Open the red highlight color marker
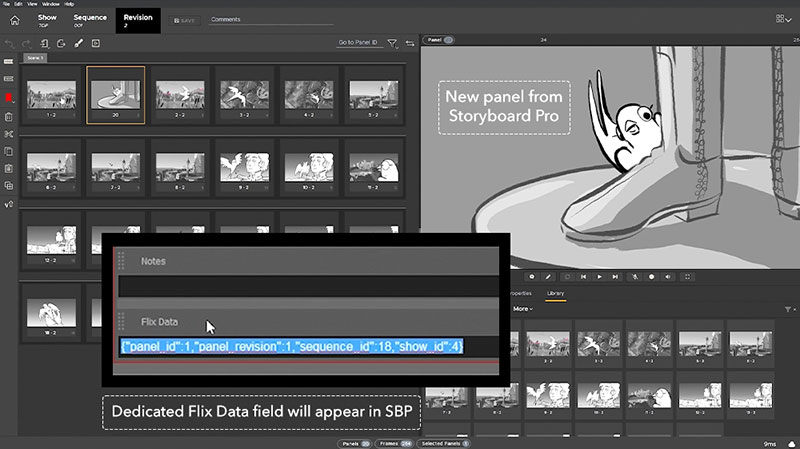Screen dimensions: 800x449 pyautogui.click(x=9, y=98)
